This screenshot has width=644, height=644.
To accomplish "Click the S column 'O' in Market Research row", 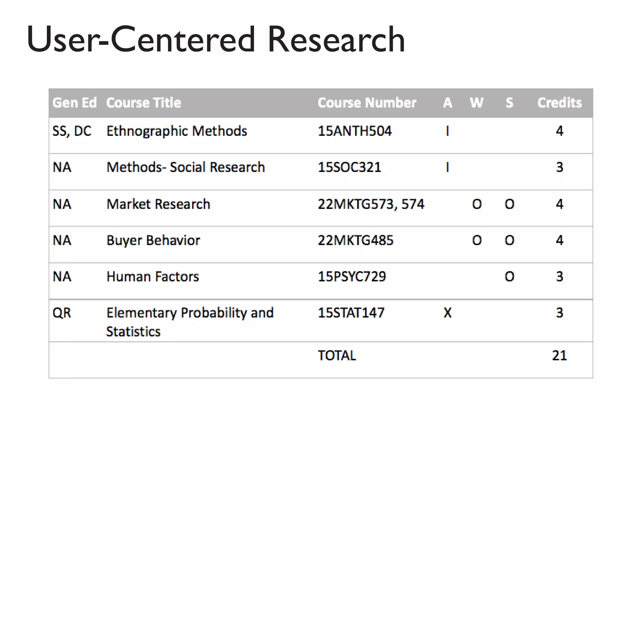I will pyautogui.click(x=509, y=204).
